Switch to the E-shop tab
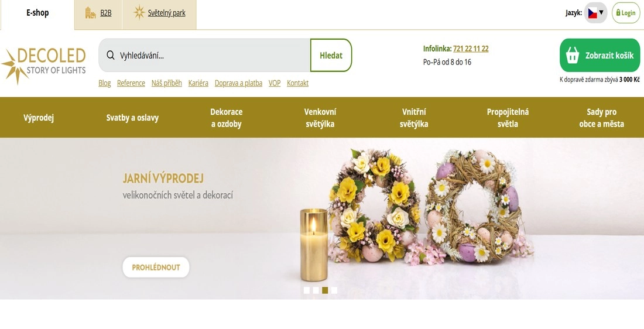Screen dimensions: 644x329 [x=37, y=13]
